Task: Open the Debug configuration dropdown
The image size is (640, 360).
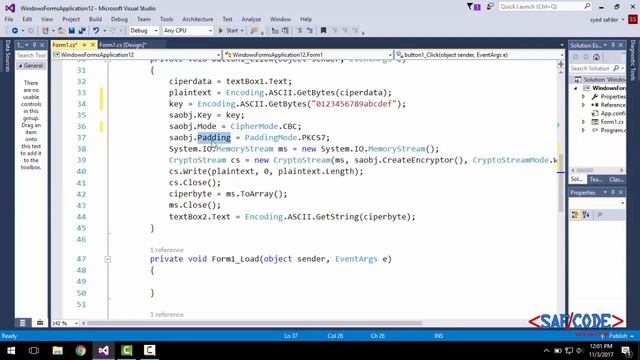Action: [x=144, y=31]
